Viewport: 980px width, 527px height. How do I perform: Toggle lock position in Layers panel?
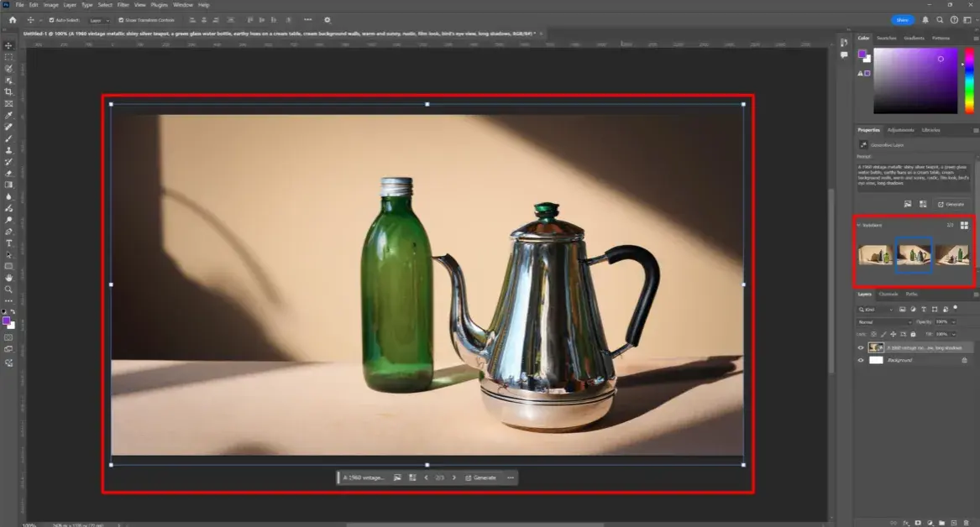click(x=894, y=334)
